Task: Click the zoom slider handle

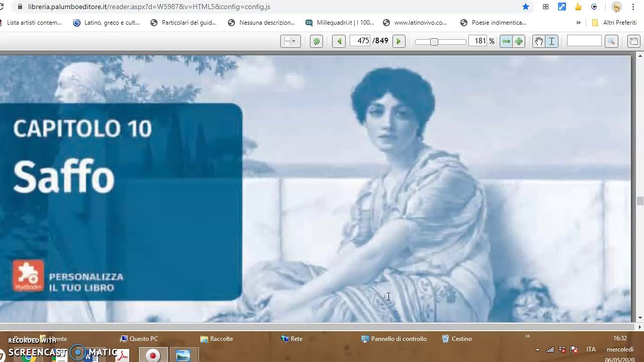Action: tap(434, 42)
